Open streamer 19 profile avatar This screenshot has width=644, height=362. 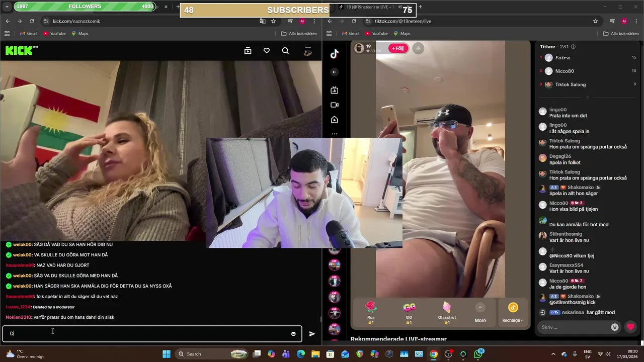click(359, 48)
